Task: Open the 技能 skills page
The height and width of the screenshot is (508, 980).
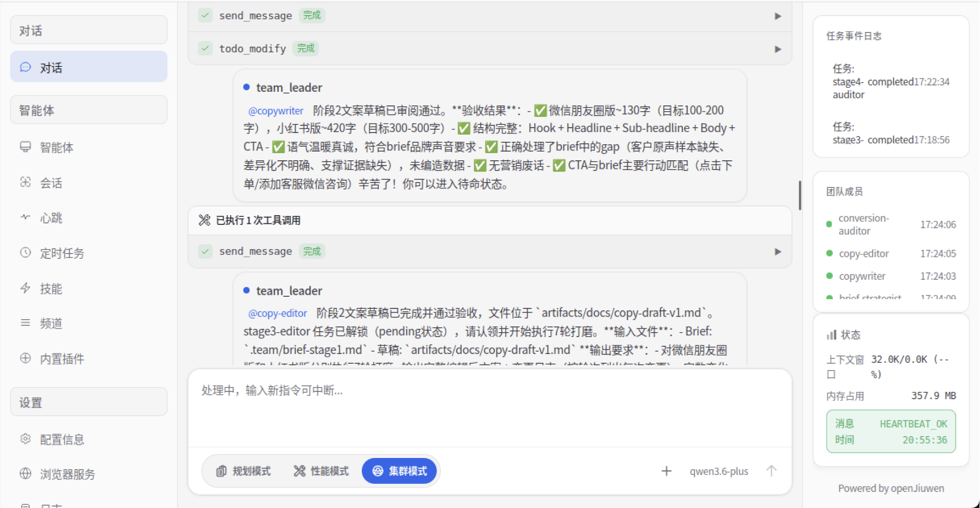Action: click(x=89, y=288)
